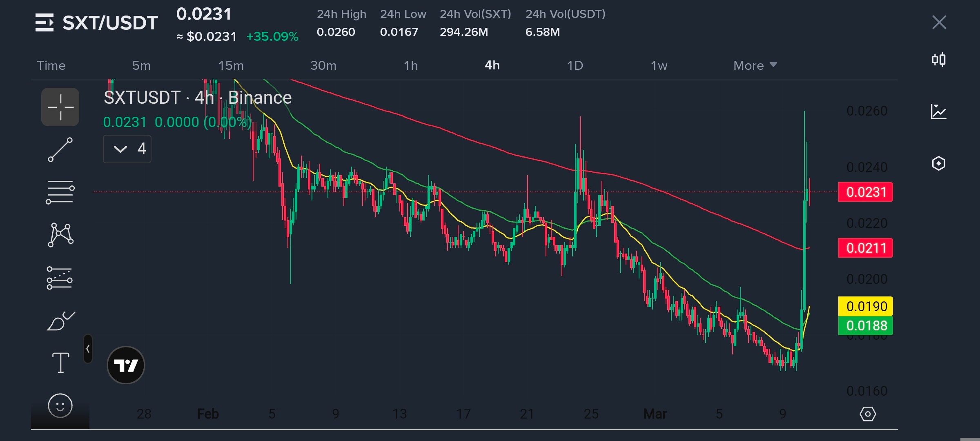Switch to the 1D timeframe

[x=575, y=65]
